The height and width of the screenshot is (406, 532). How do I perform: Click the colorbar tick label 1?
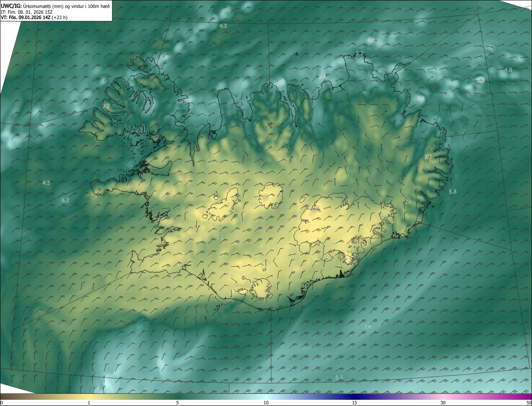pyautogui.click(x=89, y=403)
